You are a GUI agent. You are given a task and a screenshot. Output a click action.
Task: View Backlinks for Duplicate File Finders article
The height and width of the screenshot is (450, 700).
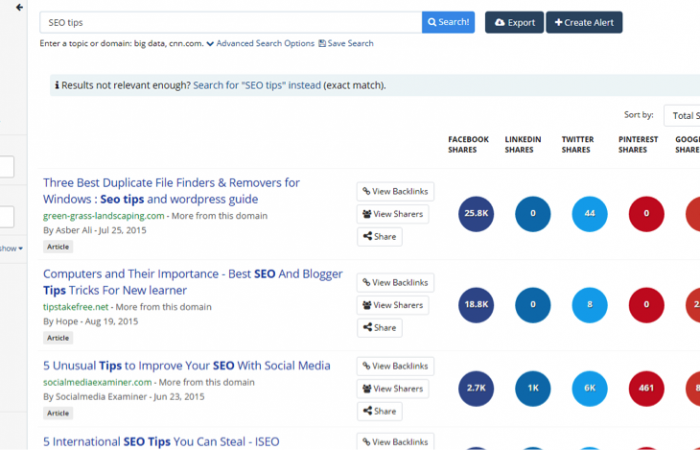click(x=395, y=192)
